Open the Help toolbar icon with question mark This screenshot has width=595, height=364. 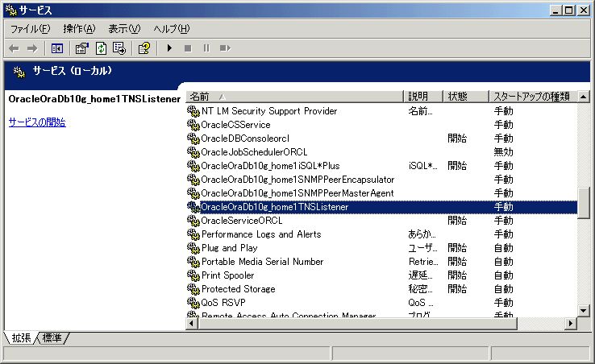144,48
